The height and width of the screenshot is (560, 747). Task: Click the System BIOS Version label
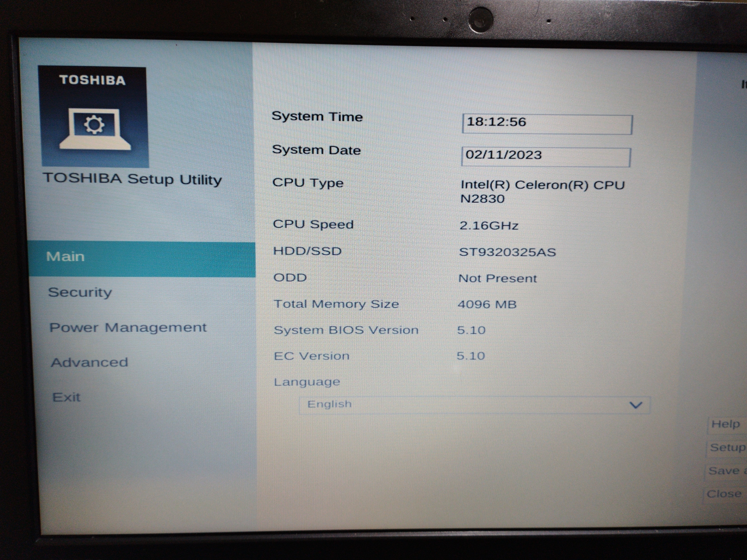pos(346,330)
